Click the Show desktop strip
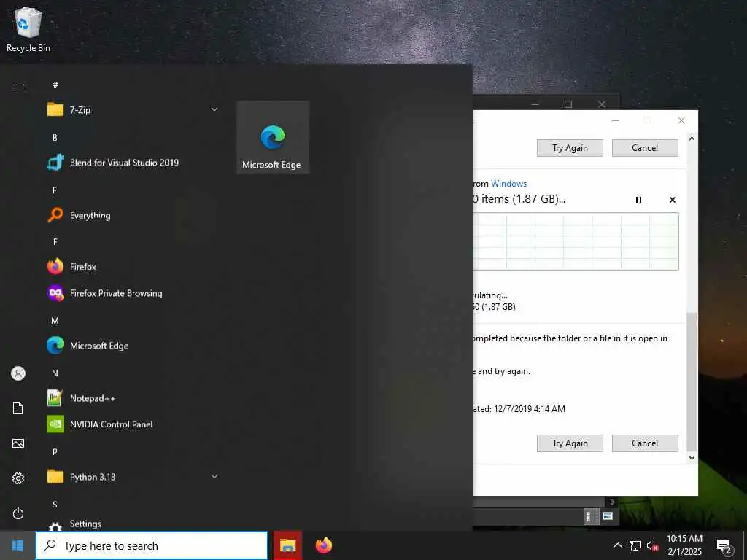This screenshot has height=560, width=747. pyautogui.click(x=745, y=545)
